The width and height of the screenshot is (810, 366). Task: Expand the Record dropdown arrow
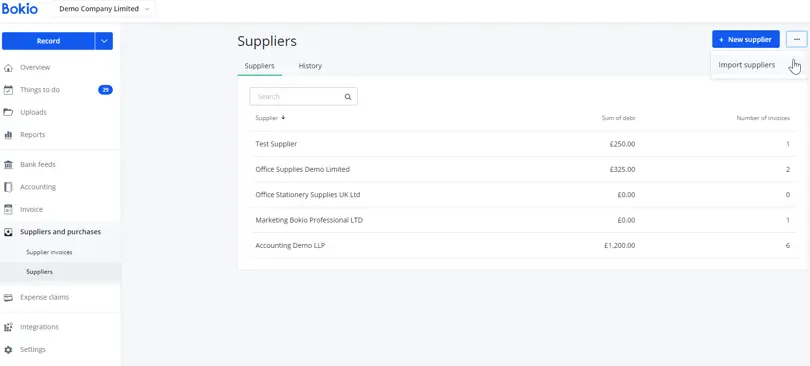click(x=104, y=41)
